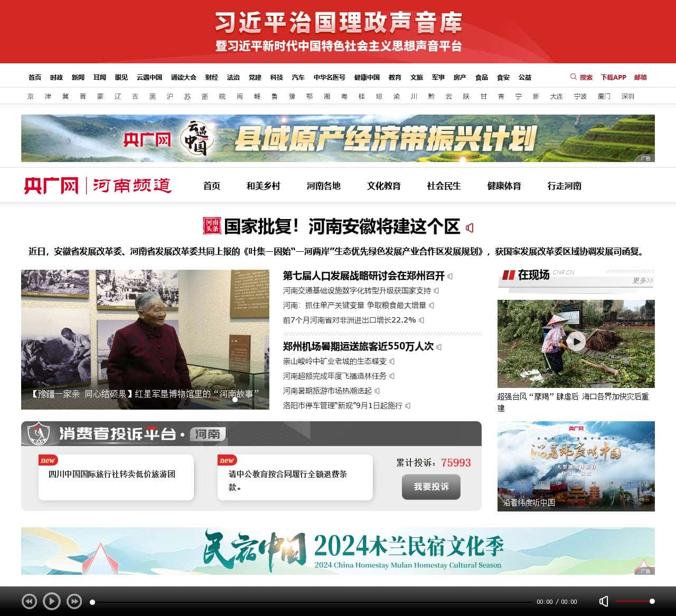Seek on the audio progress bar
Image resolution: width=676 pixels, height=616 pixels.
click(x=312, y=602)
